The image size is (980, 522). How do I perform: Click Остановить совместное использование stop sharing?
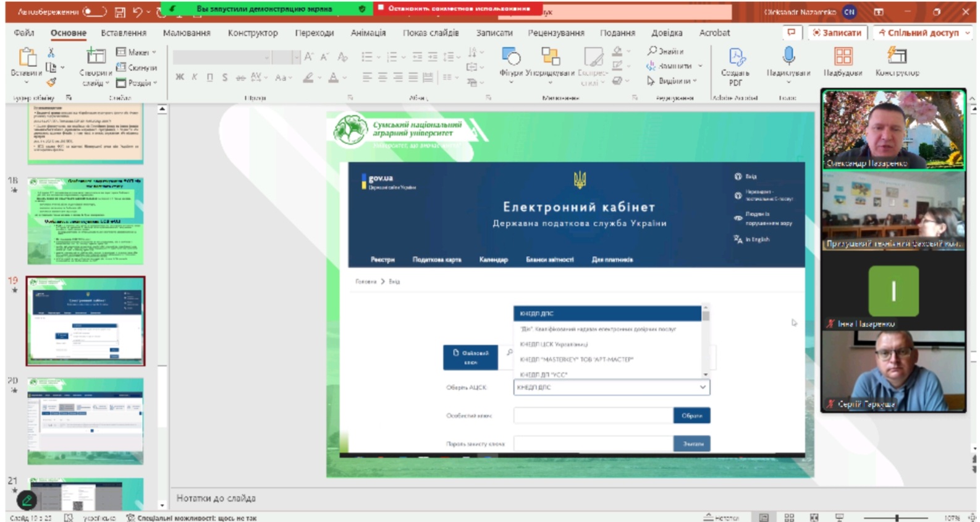pos(458,9)
